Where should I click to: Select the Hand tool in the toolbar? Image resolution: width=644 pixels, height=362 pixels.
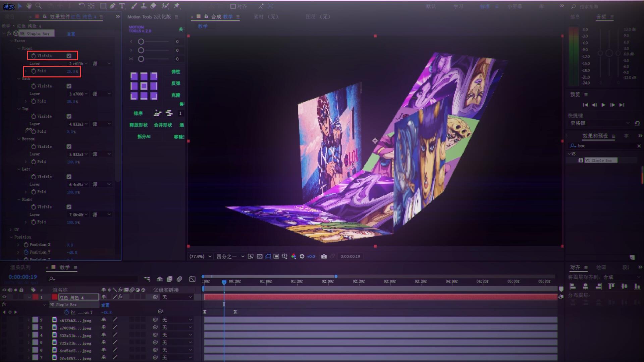29,6
